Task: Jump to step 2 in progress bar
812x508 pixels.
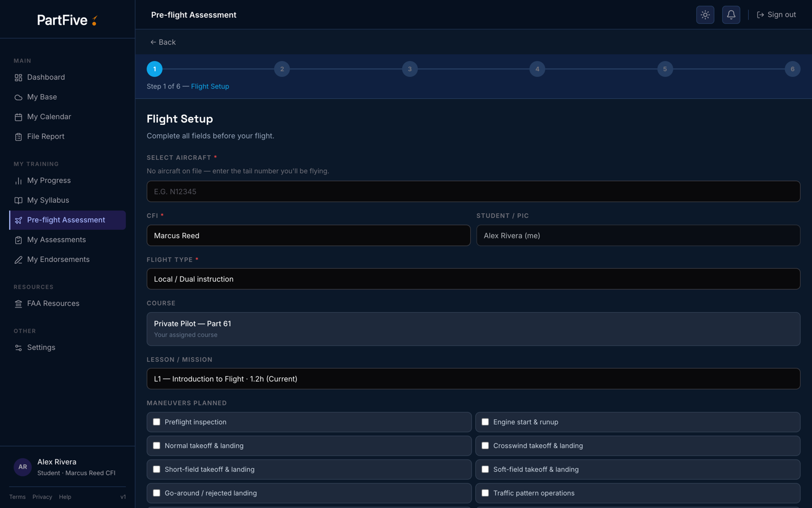Action: [282, 69]
